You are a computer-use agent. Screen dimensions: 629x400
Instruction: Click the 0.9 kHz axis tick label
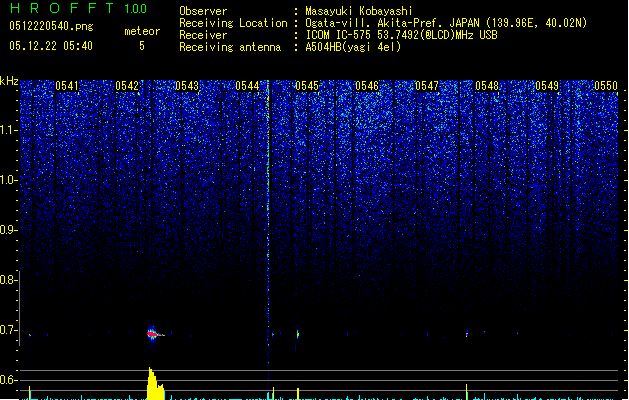click(8, 230)
